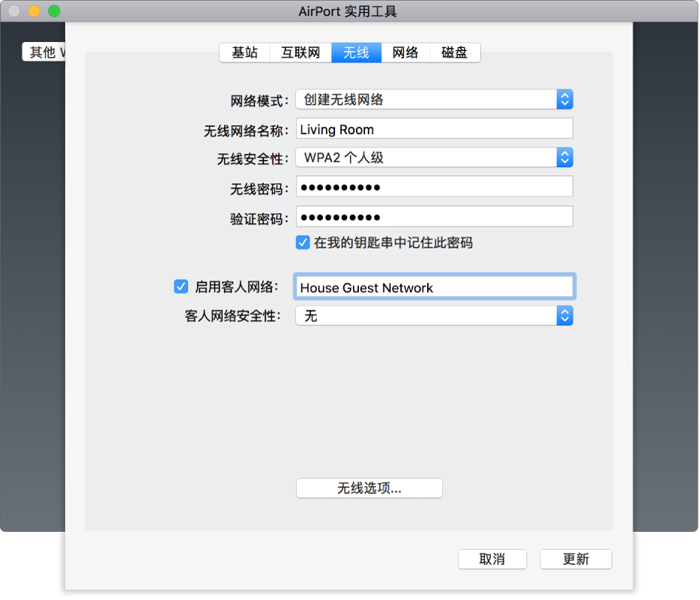Open the 互联网 tab

[x=300, y=52]
